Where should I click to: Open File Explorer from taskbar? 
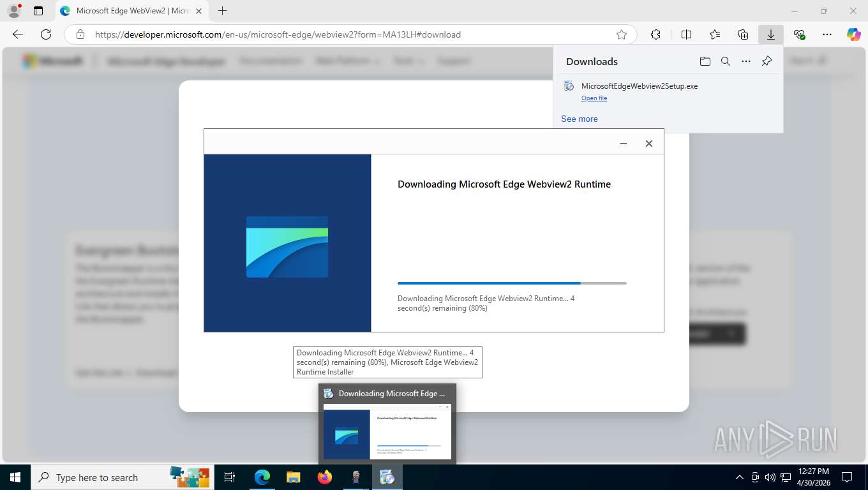293,477
